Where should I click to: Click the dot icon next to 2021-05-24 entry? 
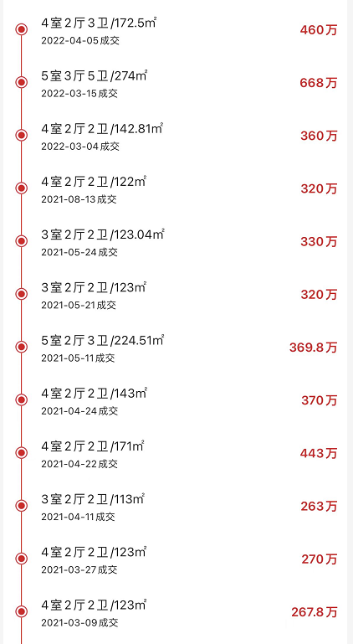tap(22, 241)
